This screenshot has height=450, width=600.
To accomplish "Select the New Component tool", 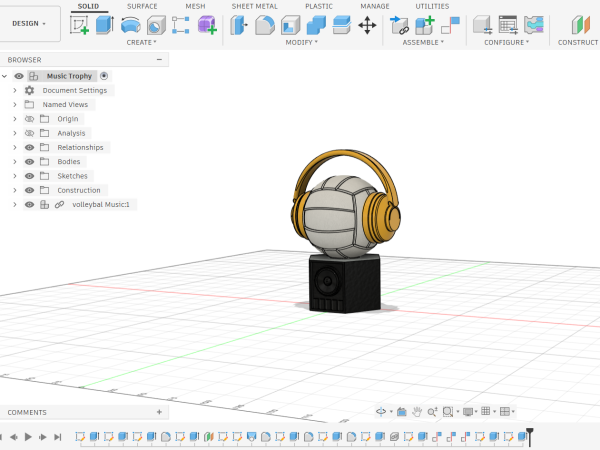I will click(x=425, y=25).
